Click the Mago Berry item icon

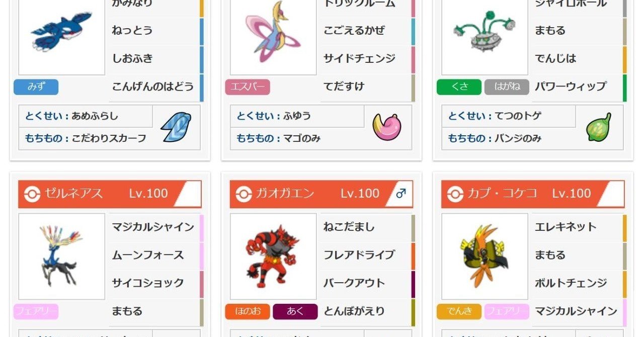click(x=387, y=127)
